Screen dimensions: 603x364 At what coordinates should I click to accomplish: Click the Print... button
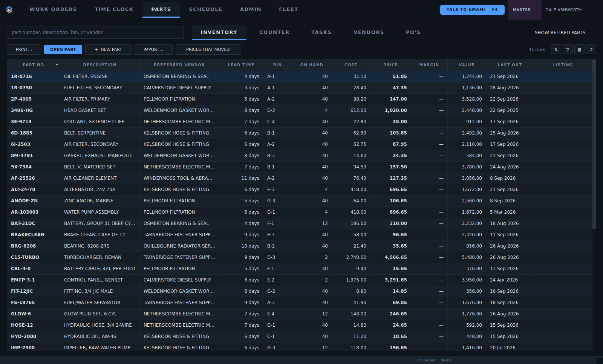(24, 49)
